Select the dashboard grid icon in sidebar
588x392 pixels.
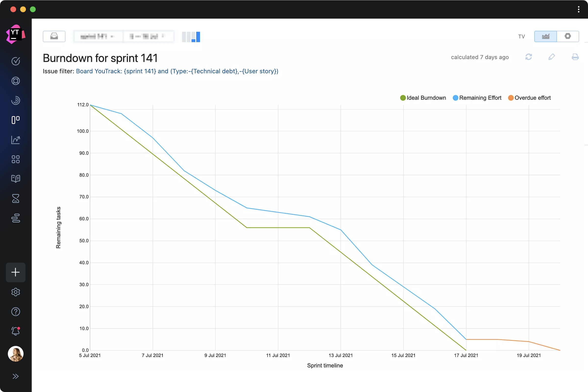[x=16, y=159]
